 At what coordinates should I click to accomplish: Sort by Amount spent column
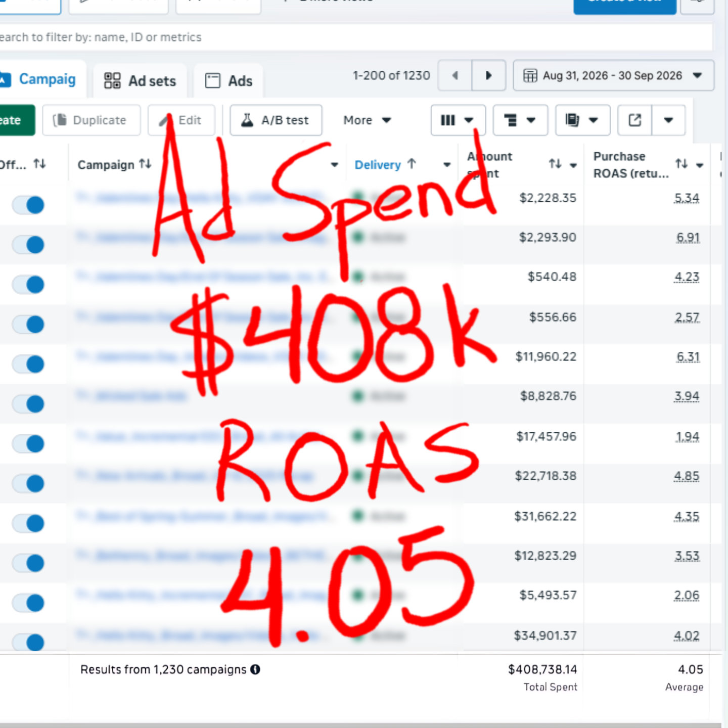(x=555, y=164)
